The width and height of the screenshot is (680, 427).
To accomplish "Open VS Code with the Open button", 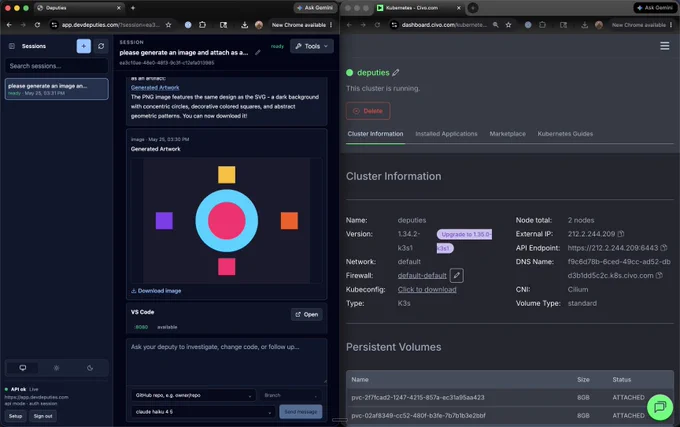I will 307,314.
